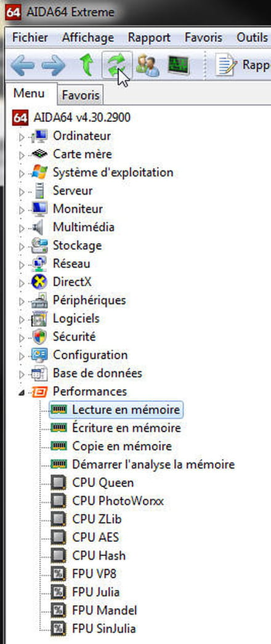Image resolution: width=271 pixels, height=644 pixels.
Task: Click the blue back arrow icon
Action: coord(22,66)
